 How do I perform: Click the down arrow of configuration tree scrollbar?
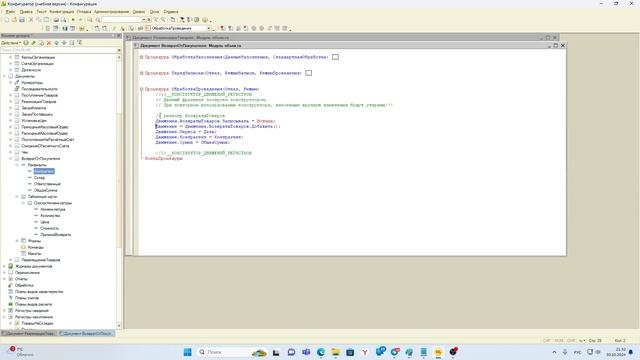[119, 326]
